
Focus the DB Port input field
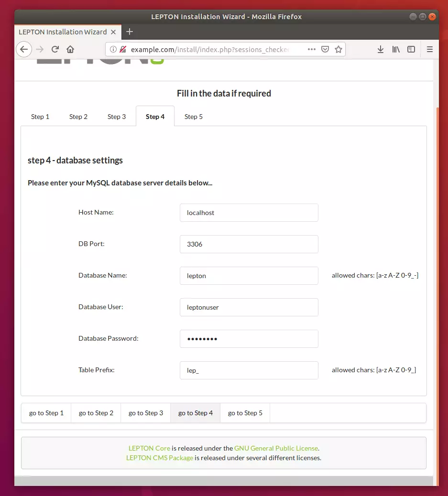[x=249, y=244]
